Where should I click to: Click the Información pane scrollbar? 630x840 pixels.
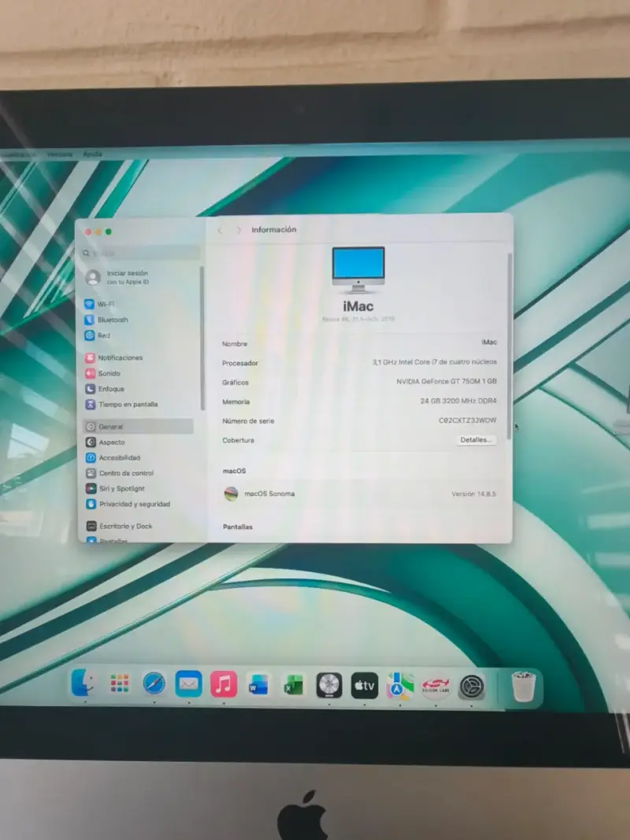click(x=509, y=346)
